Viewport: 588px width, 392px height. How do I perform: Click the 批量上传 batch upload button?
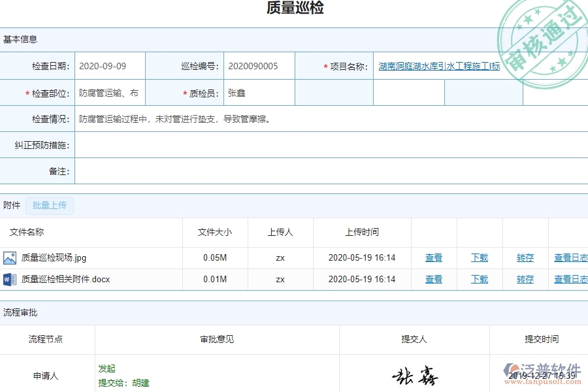click(x=50, y=205)
